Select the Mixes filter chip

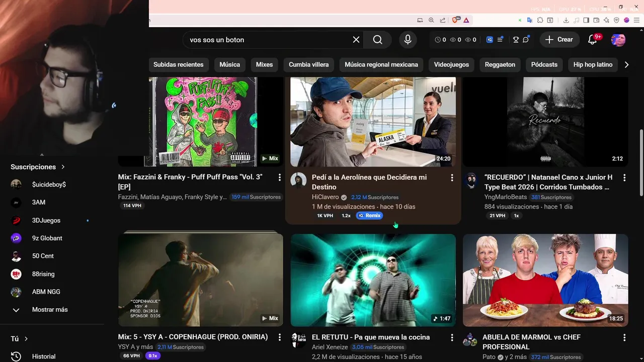[x=264, y=64]
